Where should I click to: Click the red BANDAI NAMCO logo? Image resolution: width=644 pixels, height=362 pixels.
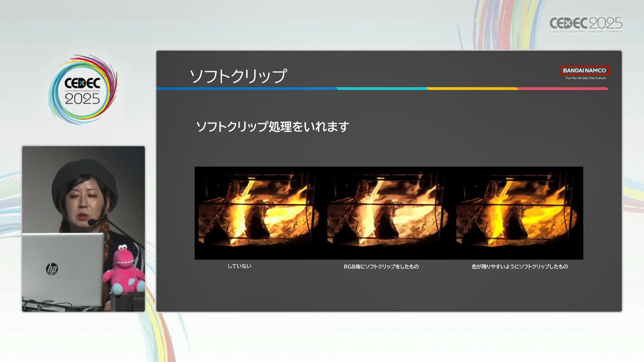pos(585,70)
